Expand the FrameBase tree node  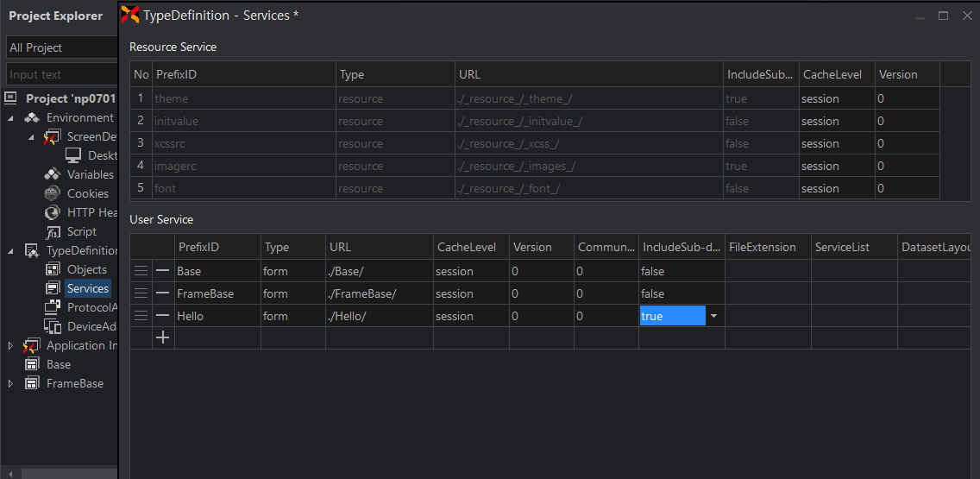click(x=10, y=383)
